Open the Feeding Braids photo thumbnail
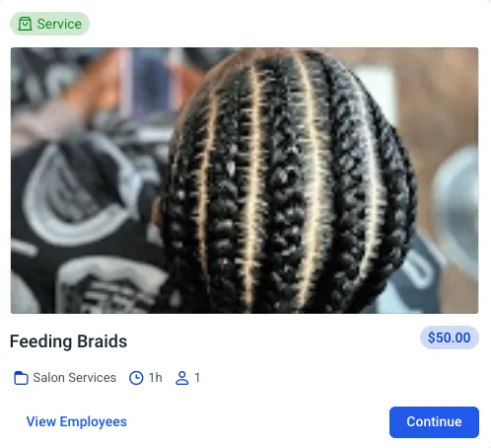491x448 pixels. [245, 181]
